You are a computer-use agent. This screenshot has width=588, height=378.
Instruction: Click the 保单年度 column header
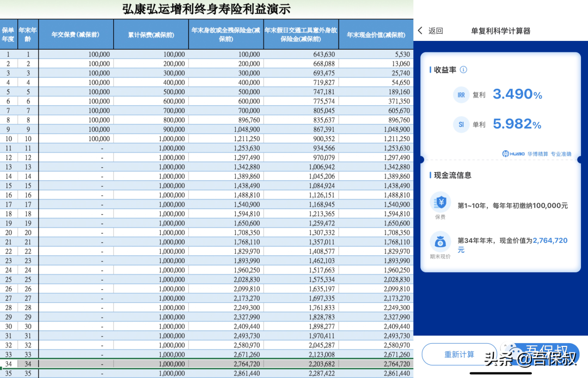tap(8, 34)
